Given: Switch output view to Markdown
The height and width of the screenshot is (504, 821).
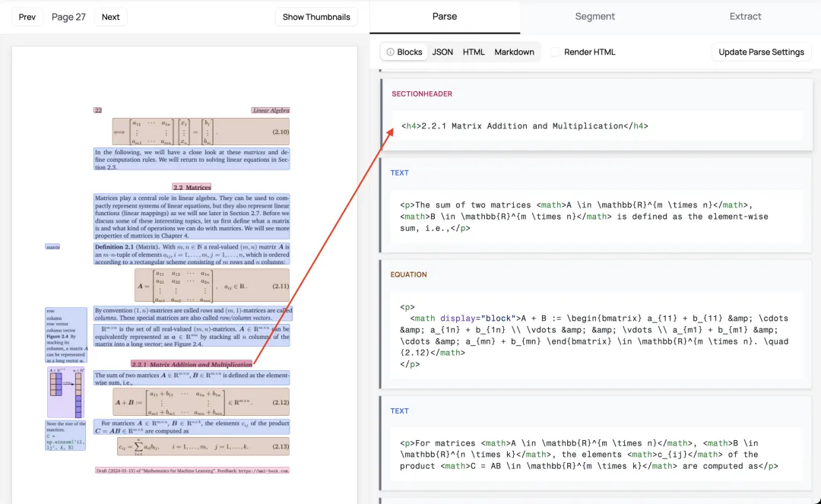Looking at the screenshot, I should click(x=514, y=52).
